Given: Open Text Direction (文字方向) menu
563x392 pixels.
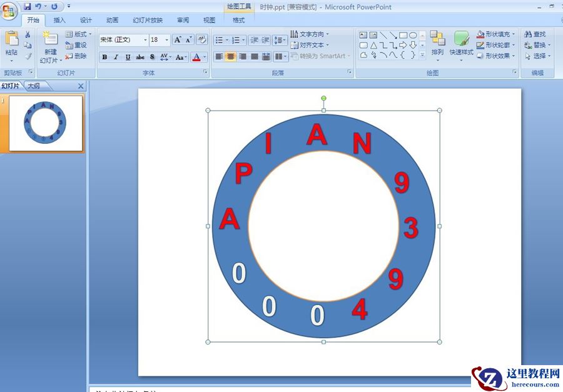Looking at the screenshot, I should (310, 34).
